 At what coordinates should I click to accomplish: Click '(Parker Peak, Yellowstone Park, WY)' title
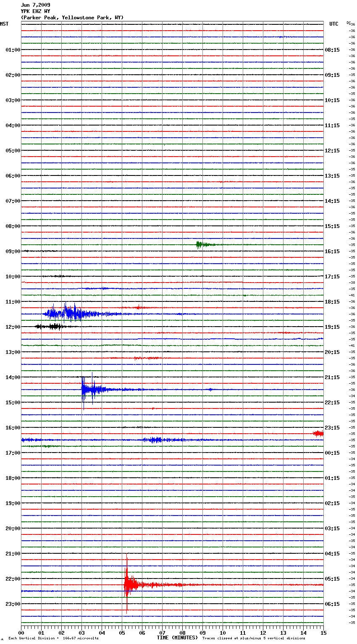pyautogui.click(x=72, y=18)
